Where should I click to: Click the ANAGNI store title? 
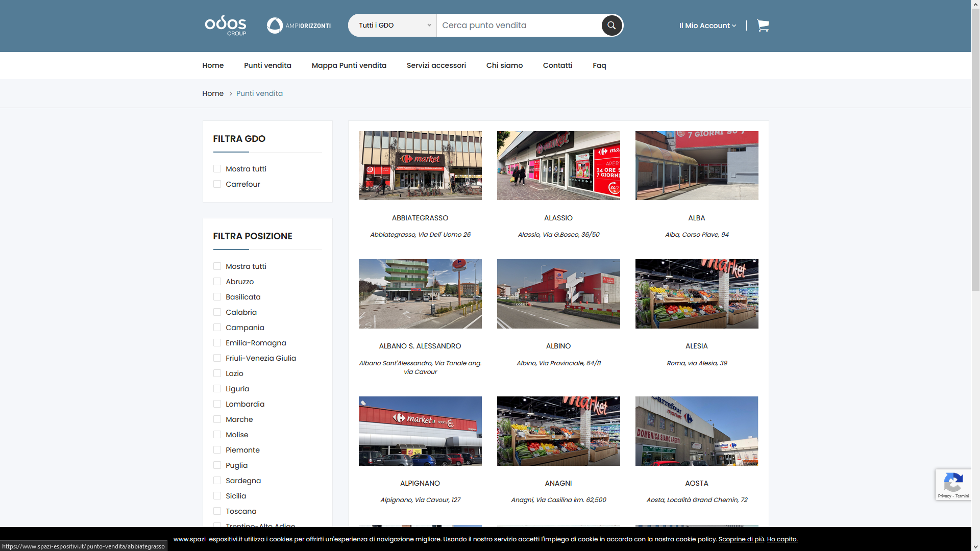click(558, 483)
